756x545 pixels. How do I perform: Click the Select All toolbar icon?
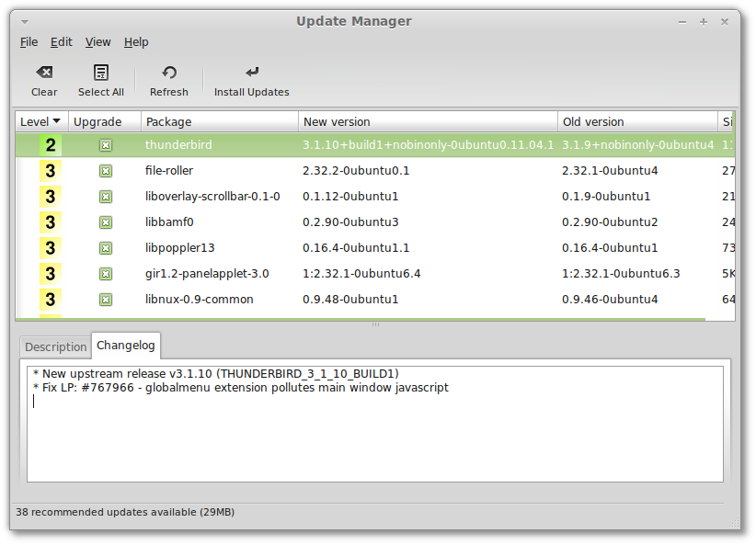coord(101,73)
